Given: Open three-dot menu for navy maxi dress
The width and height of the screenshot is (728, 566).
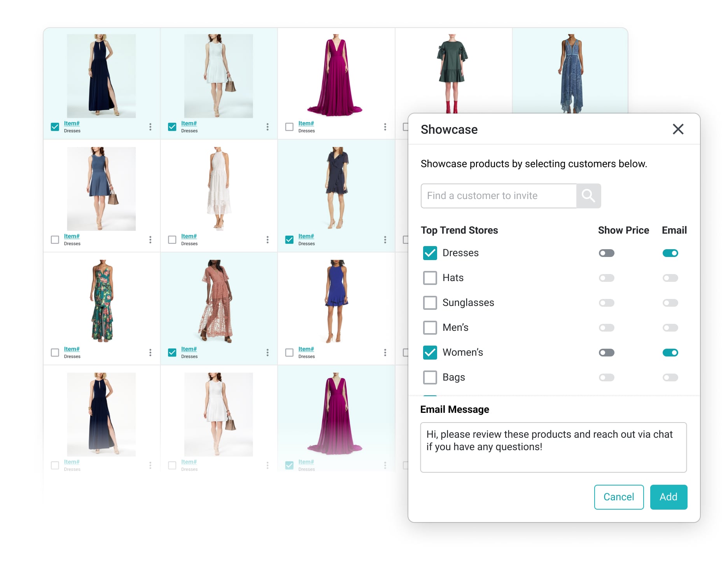Looking at the screenshot, I should 150,127.
